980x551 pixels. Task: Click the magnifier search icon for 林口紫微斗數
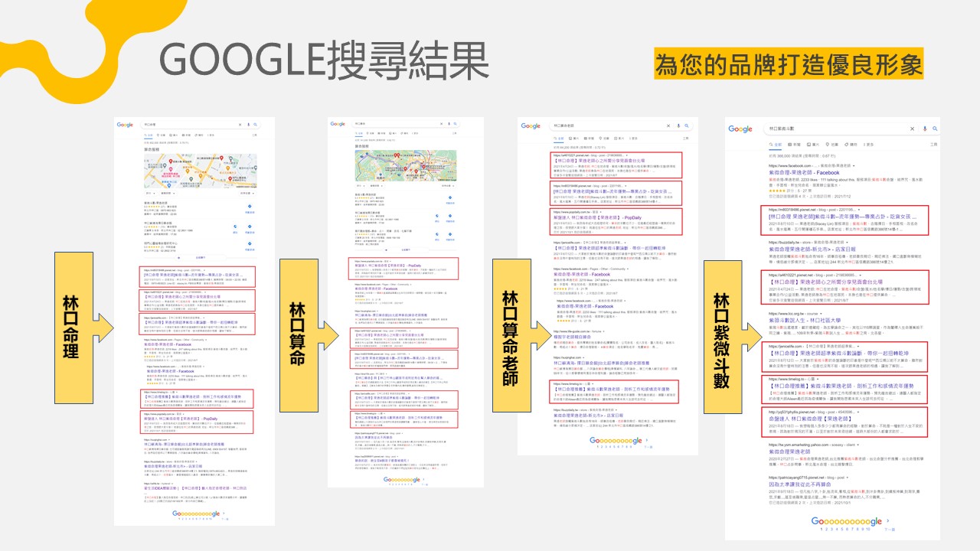tap(935, 129)
